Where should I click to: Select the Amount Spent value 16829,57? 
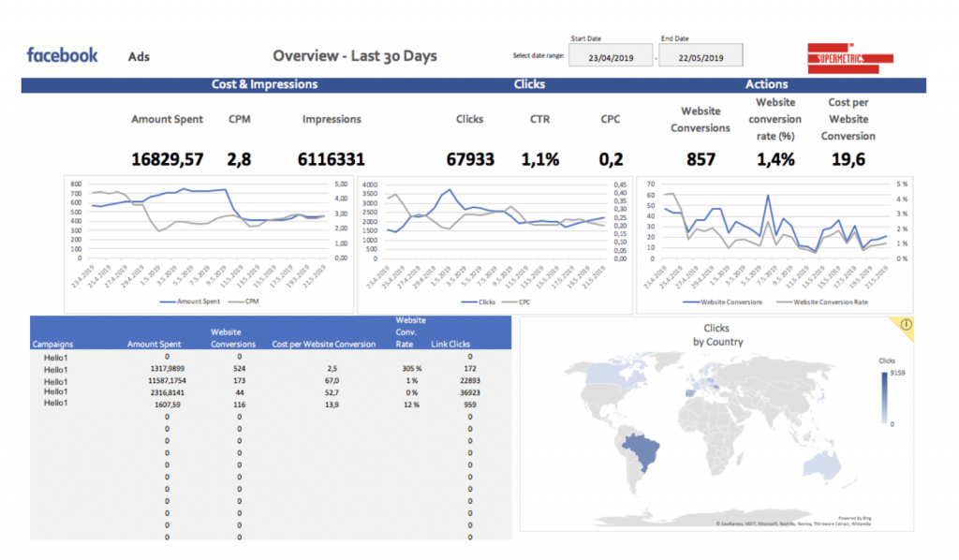[x=167, y=160]
